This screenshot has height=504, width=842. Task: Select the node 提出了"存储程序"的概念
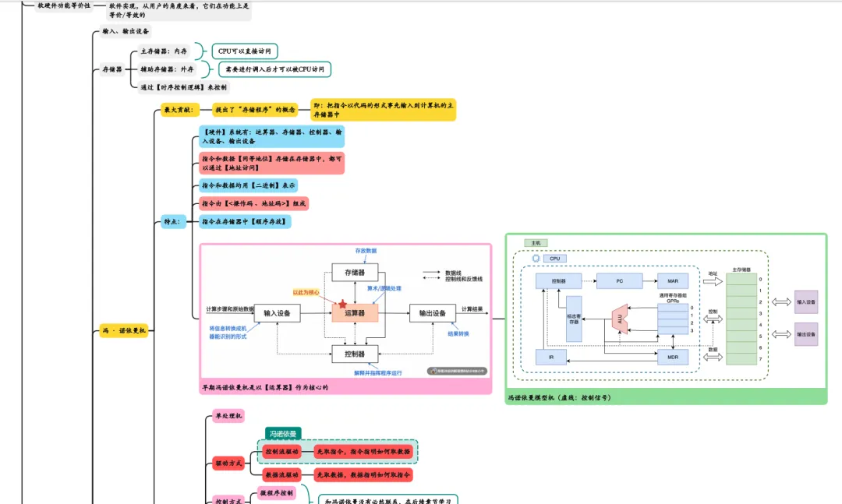click(x=255, y=110)
